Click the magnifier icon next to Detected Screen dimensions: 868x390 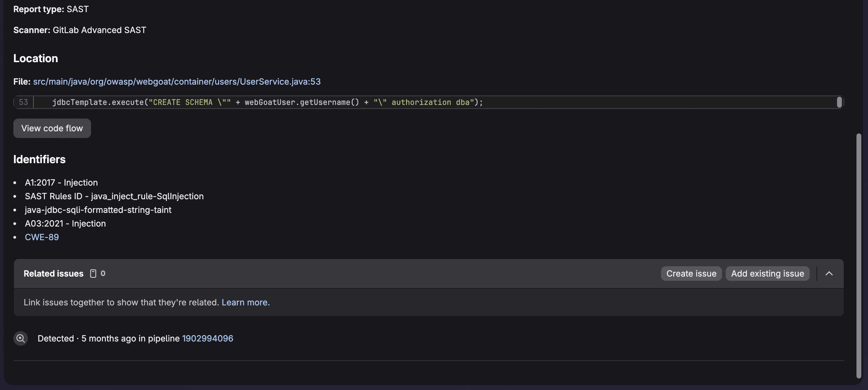point(20,338)
